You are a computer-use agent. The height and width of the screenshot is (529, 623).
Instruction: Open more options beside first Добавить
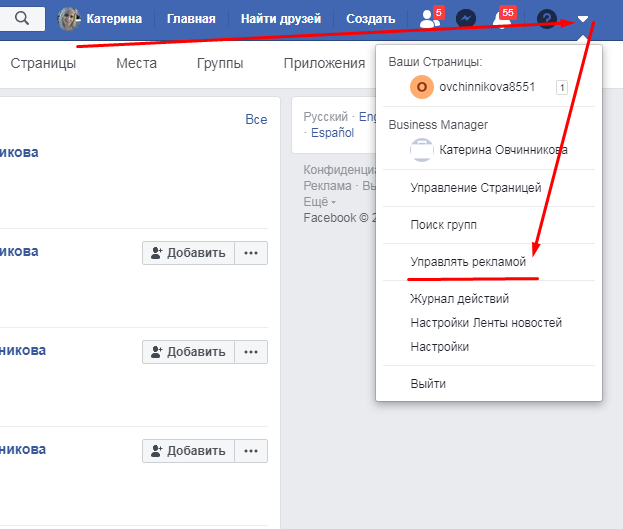pos(251,253)
